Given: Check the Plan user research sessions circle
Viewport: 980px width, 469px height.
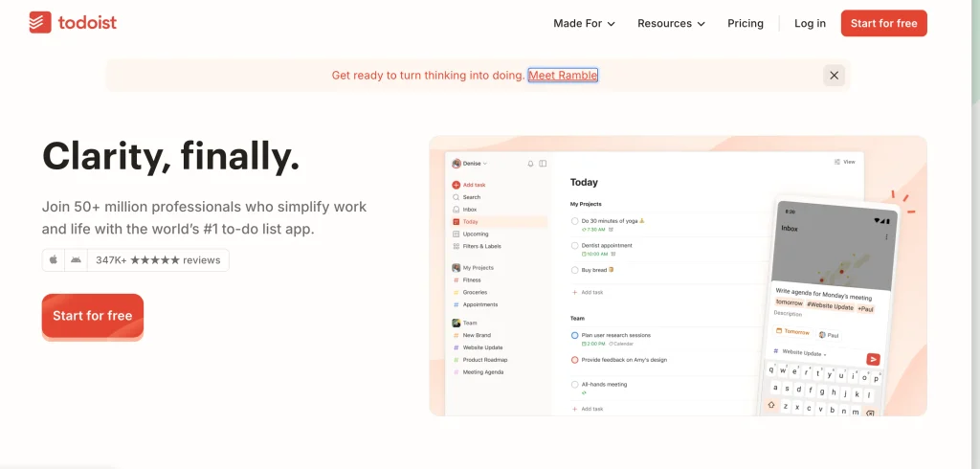Looking at the screenshot, I should [575, 335].
